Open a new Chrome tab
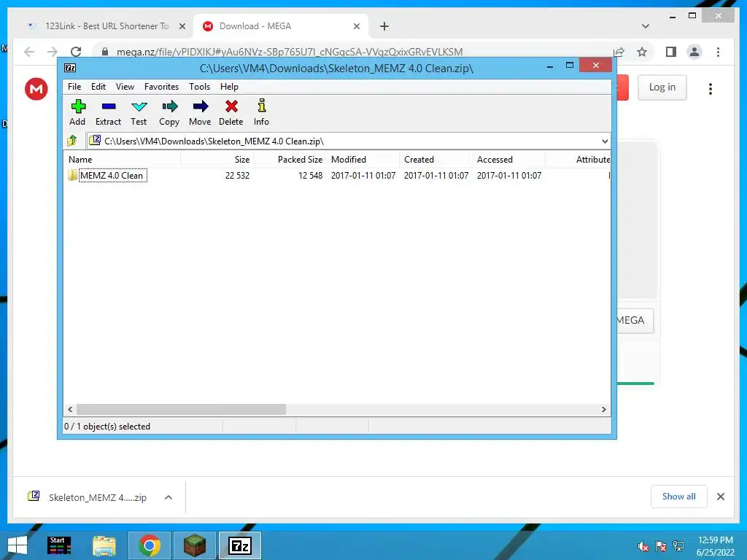Screen dimensions: 747x560 384,26
